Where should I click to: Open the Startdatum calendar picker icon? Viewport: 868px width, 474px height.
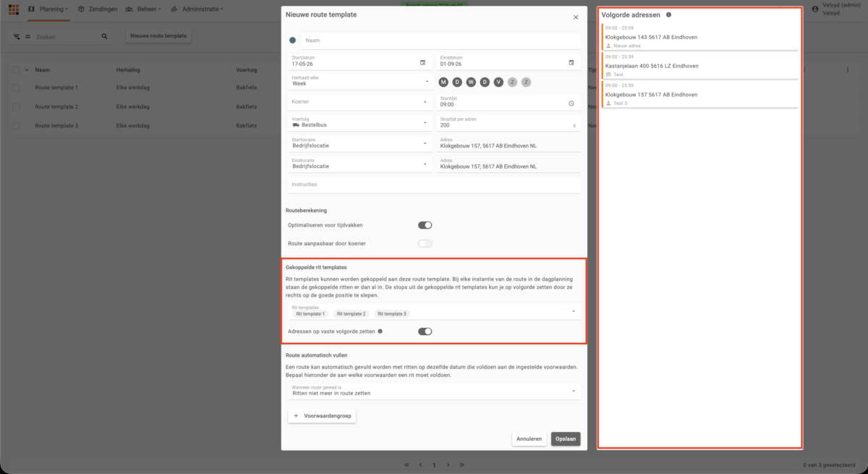[422, 62]
